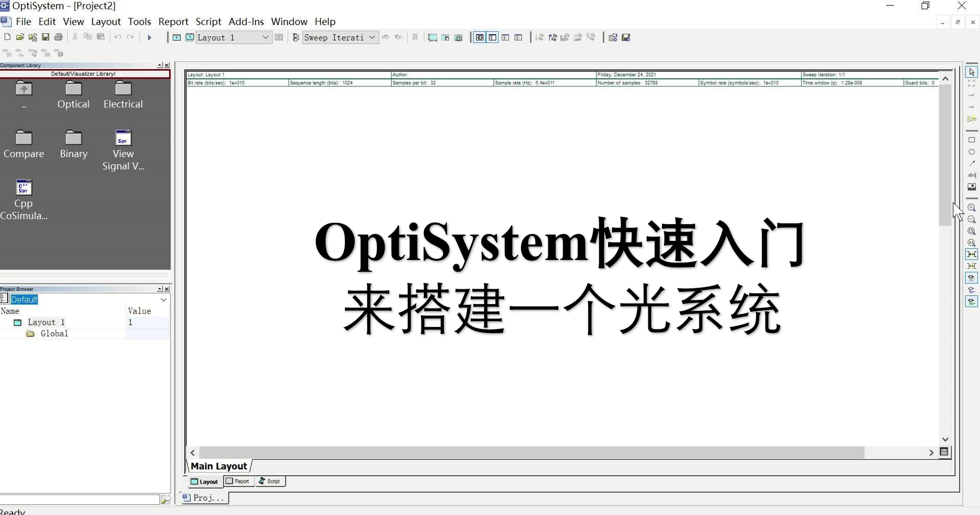Click the vertical scrollbar down arrow
980x515 pixels.
(945, 440)
